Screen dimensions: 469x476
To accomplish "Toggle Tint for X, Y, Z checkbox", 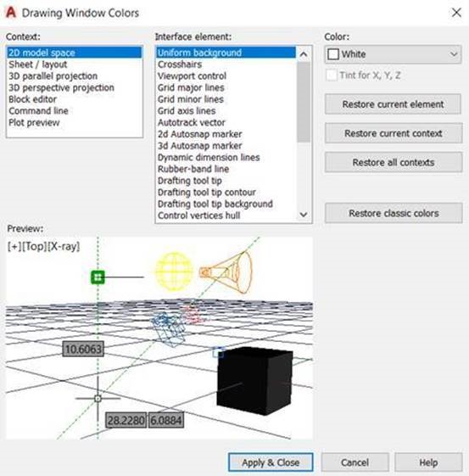I will (332, 75).
